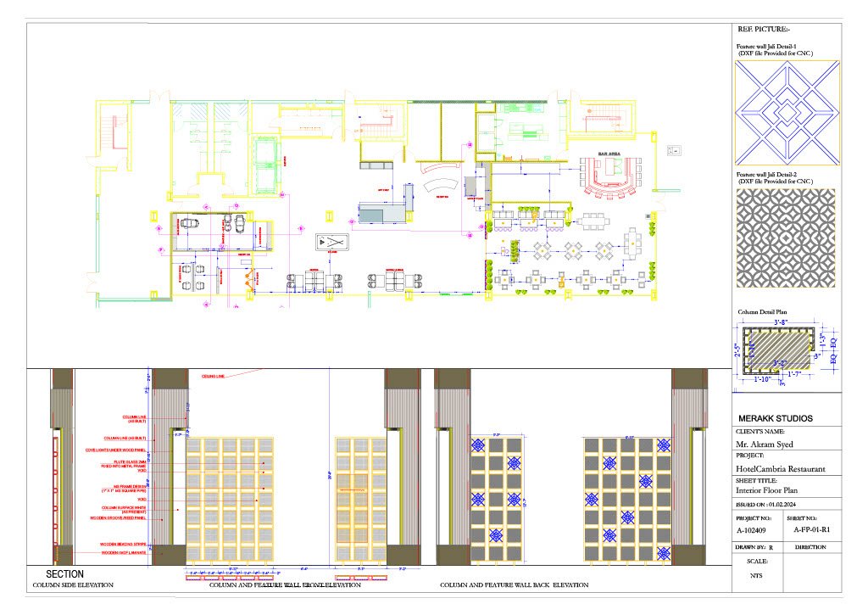
Task: Click the BAR AREA label
Action: point(610,154)
